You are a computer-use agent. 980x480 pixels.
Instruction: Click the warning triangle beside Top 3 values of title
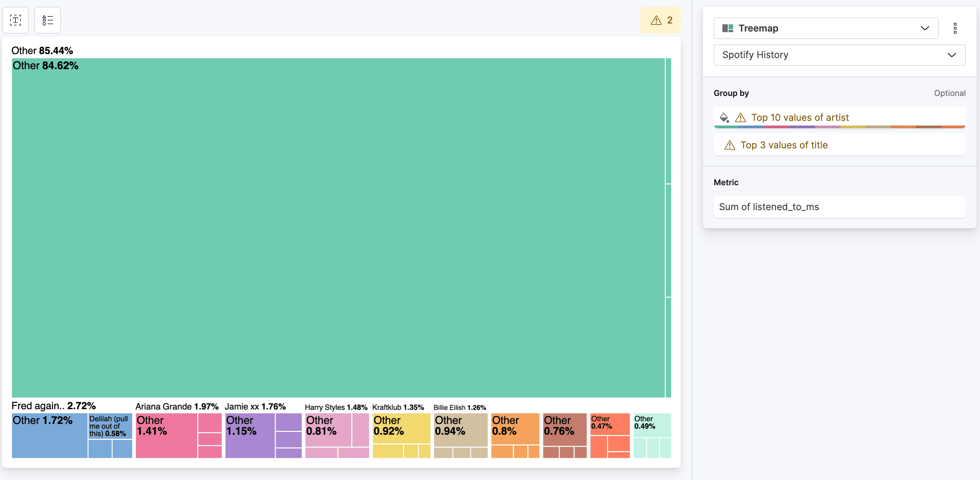tap(730, 145)
